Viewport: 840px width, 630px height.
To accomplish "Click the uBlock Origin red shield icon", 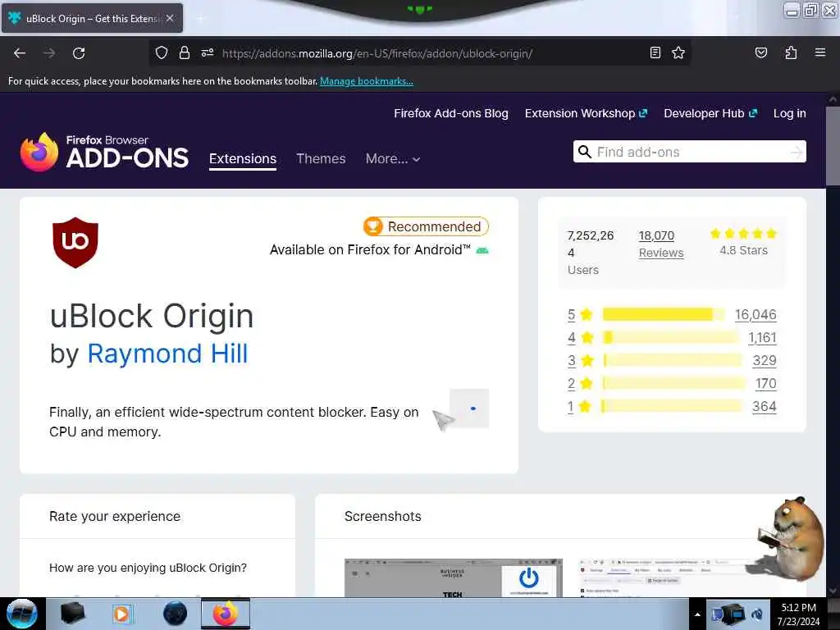I will click(75, 242).
